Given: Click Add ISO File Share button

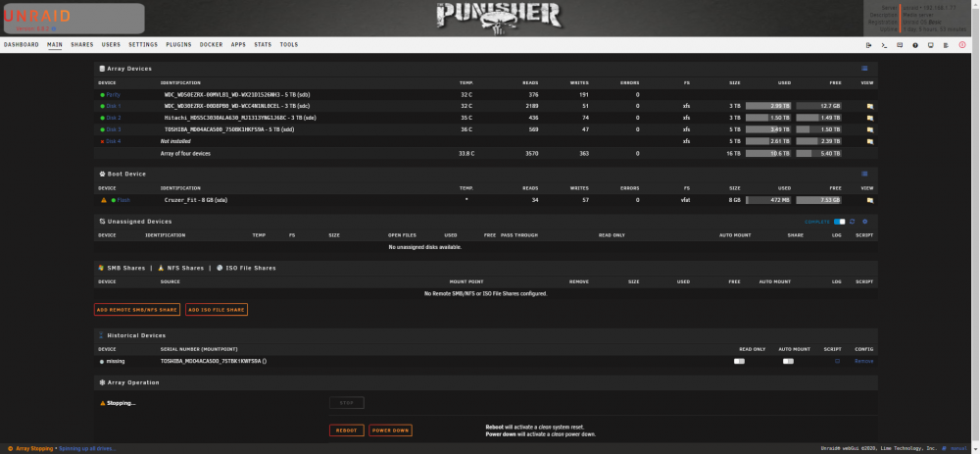Looking at the screenshot, I should (217, 310).
